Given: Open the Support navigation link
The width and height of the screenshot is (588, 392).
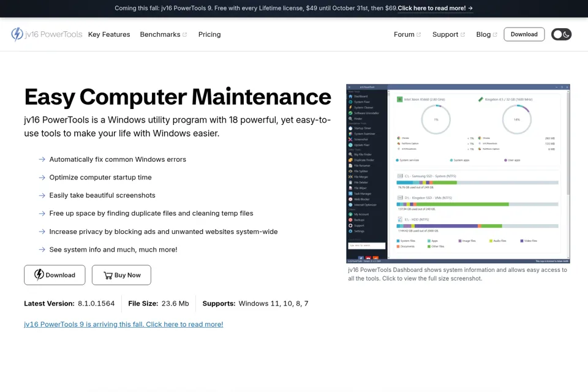Looking at the screenshot, I should [448, 34].
